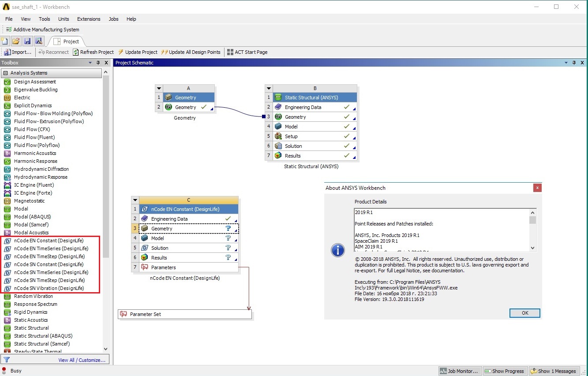Select Modal (ABAQUS) in Toolbox
The width and height of the screenshot is (588, 376).
(x=32, y=217)
